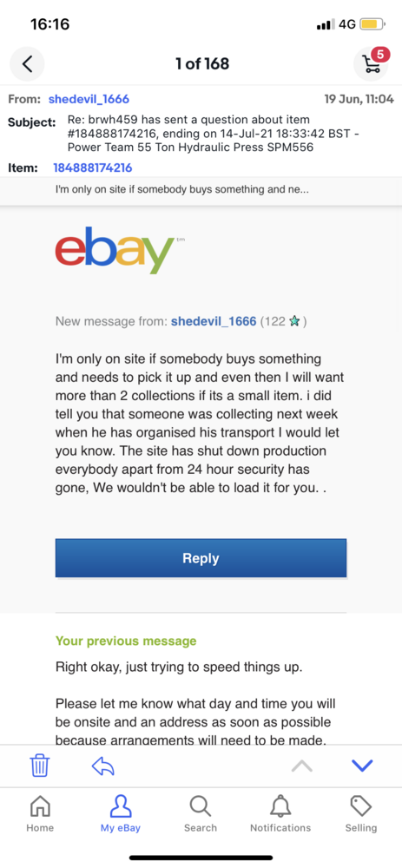Screen dimensions: 402x868
Task: Open the shopping cart with 5 items
Action: point(372,63)
